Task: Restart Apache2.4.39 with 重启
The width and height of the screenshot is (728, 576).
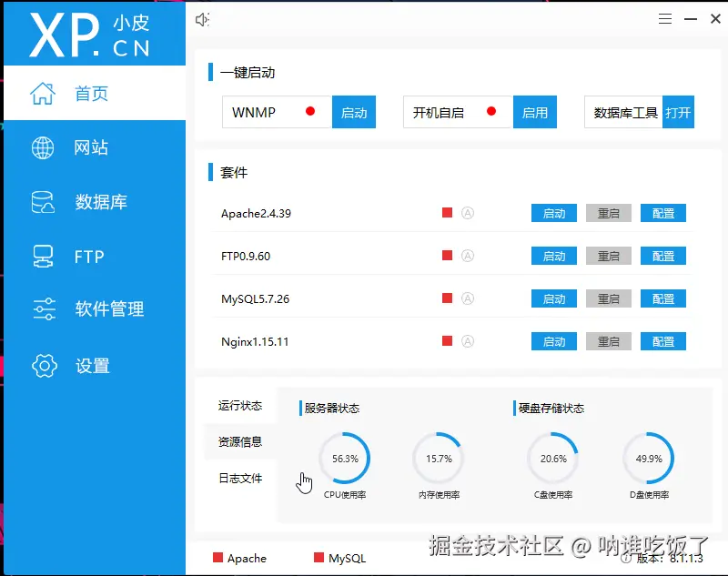Action: tap(608, 213)
